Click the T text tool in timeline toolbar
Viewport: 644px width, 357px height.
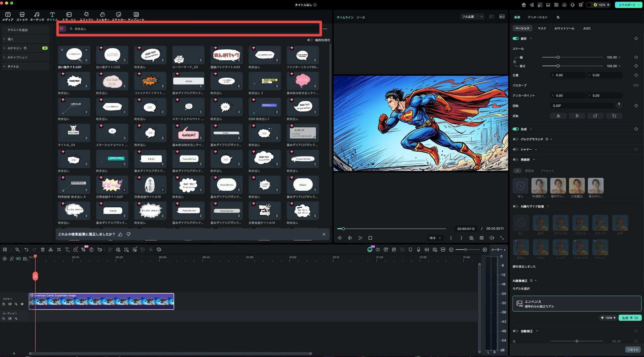tap(67, 250)
